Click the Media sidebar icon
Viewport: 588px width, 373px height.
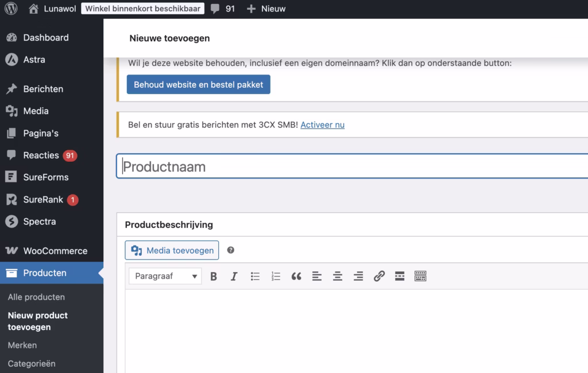click(x=11, y=111)
